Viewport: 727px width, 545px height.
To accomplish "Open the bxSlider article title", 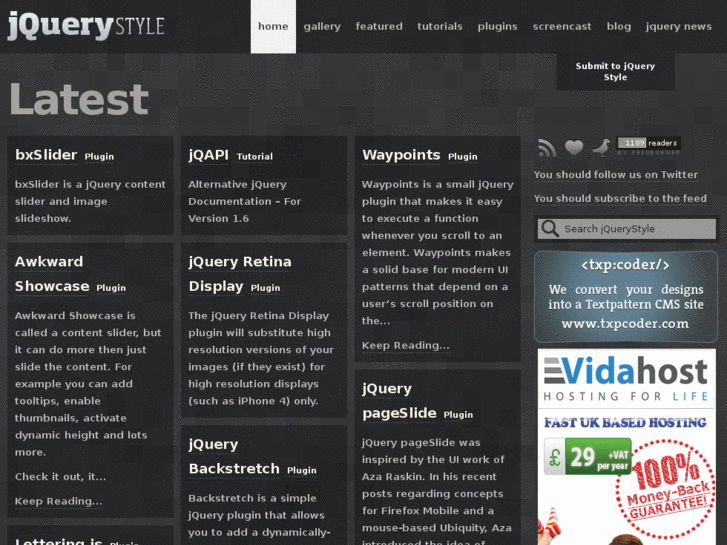I will (x=46, y=154).
